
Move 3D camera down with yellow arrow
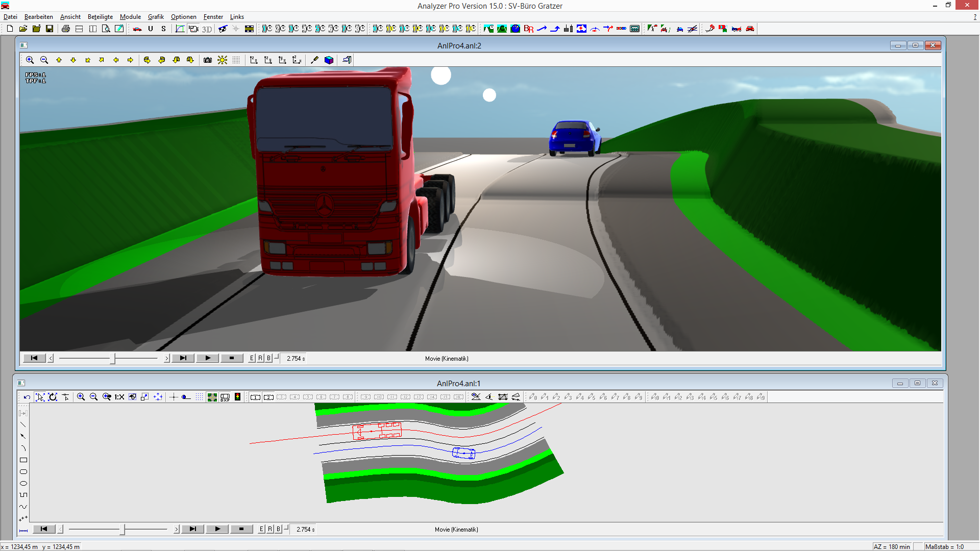click(73, 60)
